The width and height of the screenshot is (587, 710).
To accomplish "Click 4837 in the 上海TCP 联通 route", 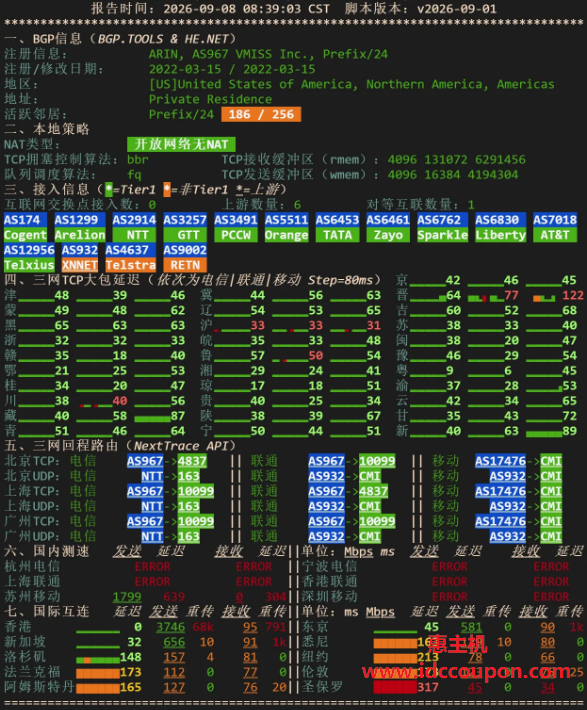I will pyautogui.click(x=373, y=491).
